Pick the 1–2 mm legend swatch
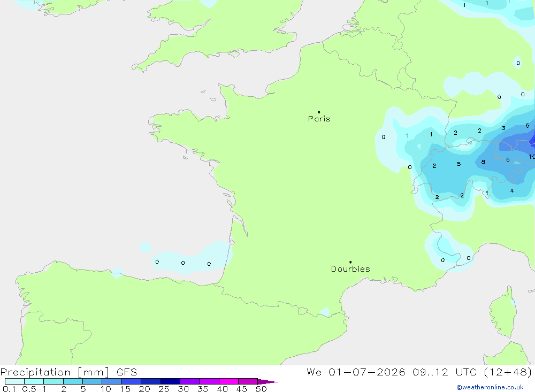Viewport: 535px width, 392px height. click(53, 381)
